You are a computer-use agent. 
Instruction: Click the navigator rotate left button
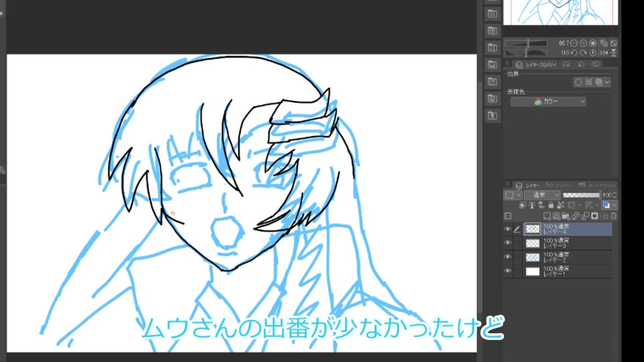[x=574, y=53]
